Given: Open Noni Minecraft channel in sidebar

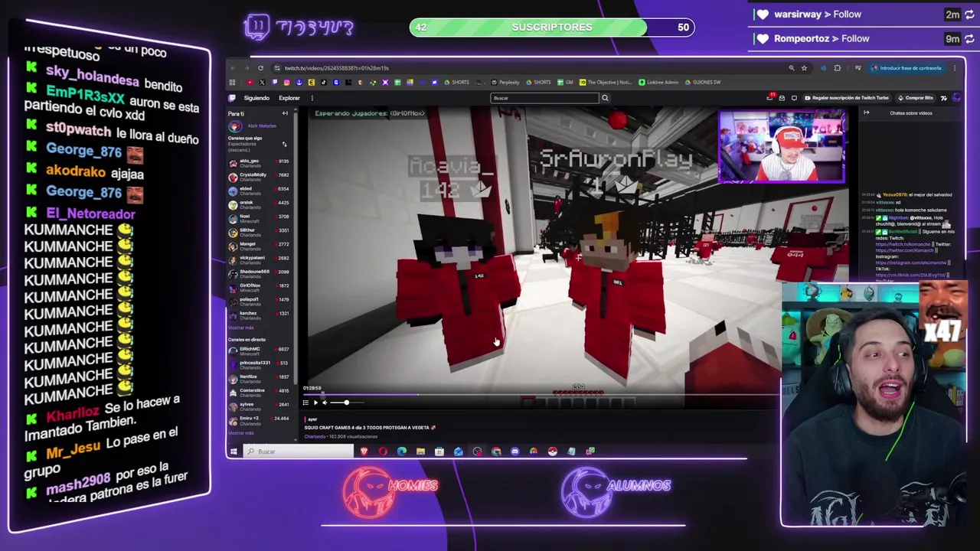Looking at the screenshot, I should (x=259, y=218).
